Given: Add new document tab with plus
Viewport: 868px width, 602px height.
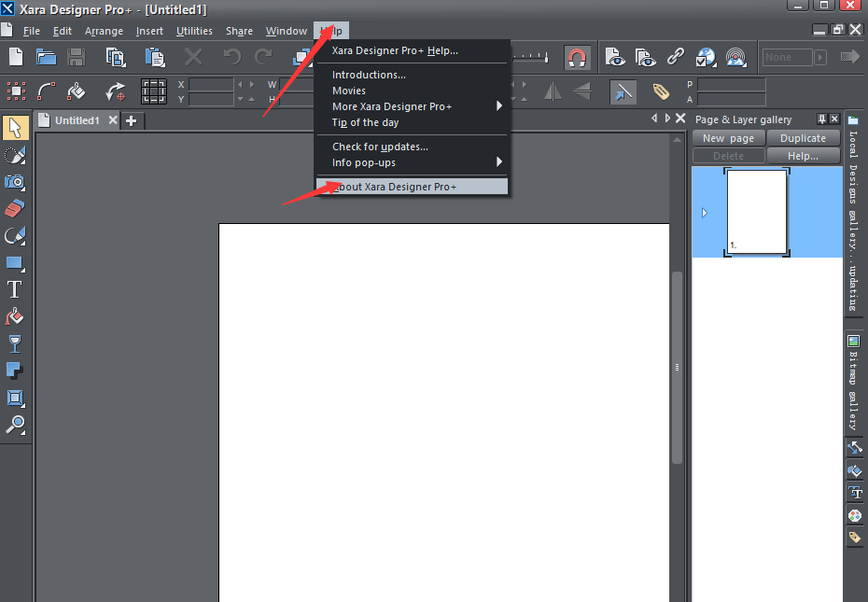Looking at the screenshot, I should pos(132,120).
